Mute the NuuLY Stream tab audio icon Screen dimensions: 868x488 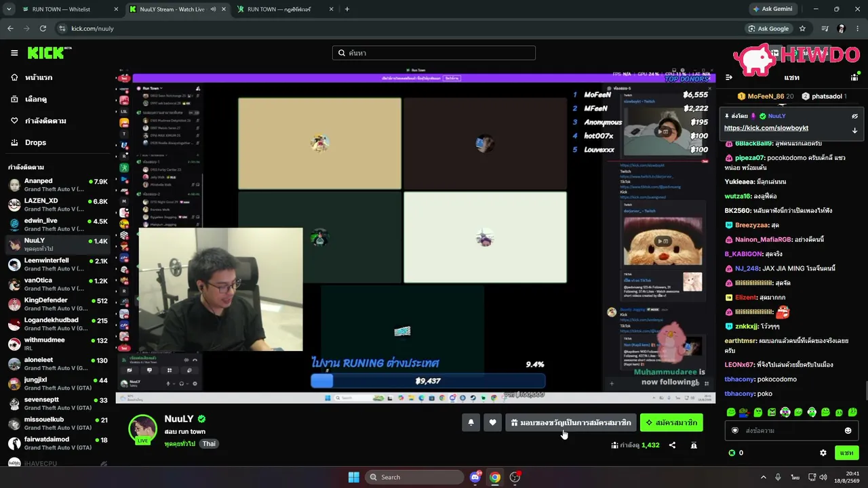pos(213,9)
